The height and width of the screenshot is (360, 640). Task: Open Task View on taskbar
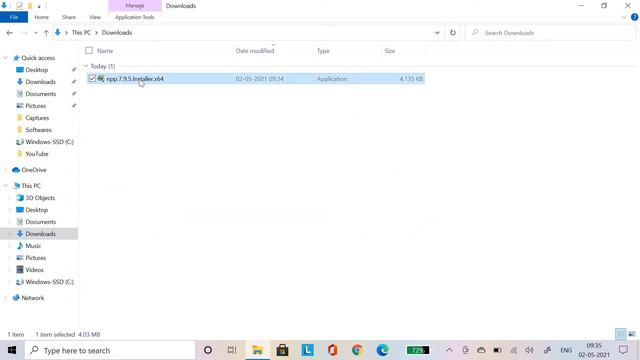pos(232,350)
